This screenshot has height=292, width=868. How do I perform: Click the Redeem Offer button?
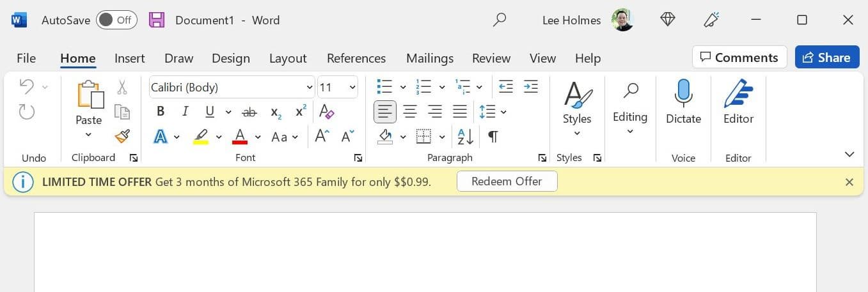click(x=507, y=181)
